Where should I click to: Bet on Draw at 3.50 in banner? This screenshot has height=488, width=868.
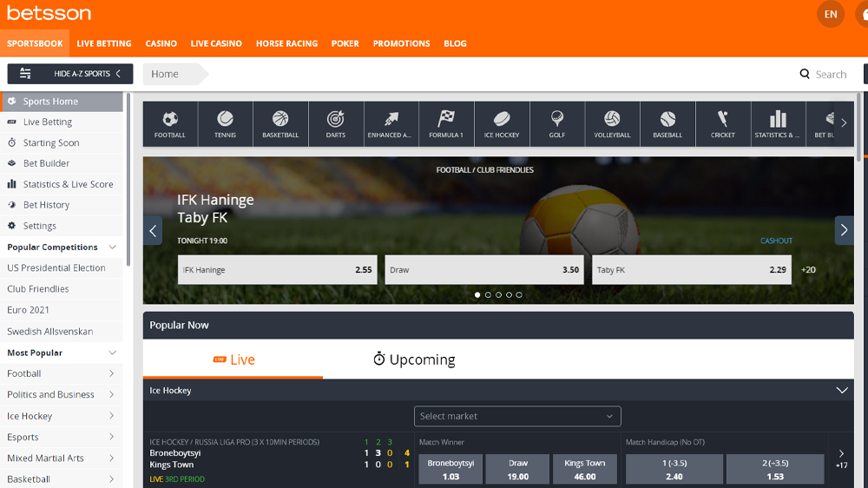(484, 270)
